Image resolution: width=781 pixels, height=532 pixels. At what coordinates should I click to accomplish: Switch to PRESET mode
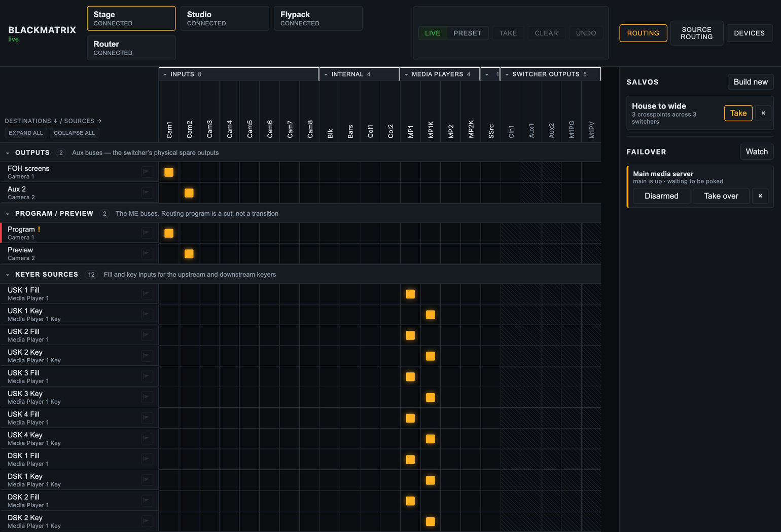click(x=468, y=33)
